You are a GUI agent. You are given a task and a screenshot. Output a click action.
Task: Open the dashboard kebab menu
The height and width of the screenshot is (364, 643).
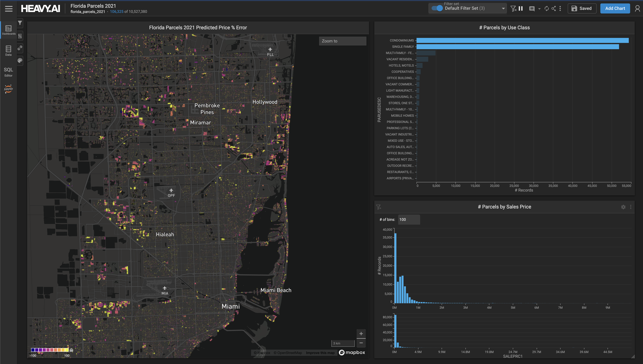click(x=560, y=8)
